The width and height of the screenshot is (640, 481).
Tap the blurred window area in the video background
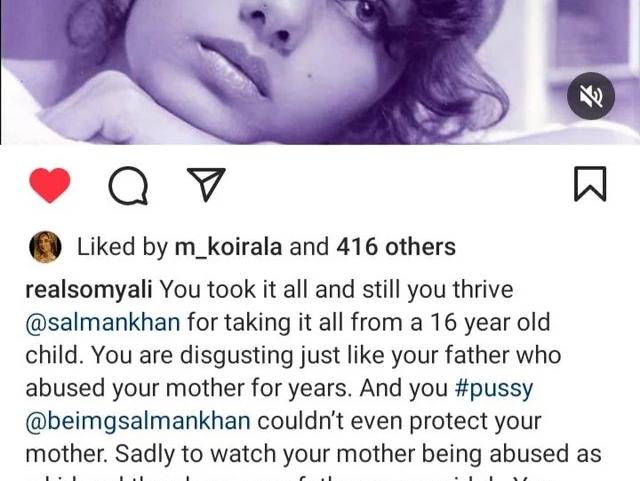(x=592, y=37)
